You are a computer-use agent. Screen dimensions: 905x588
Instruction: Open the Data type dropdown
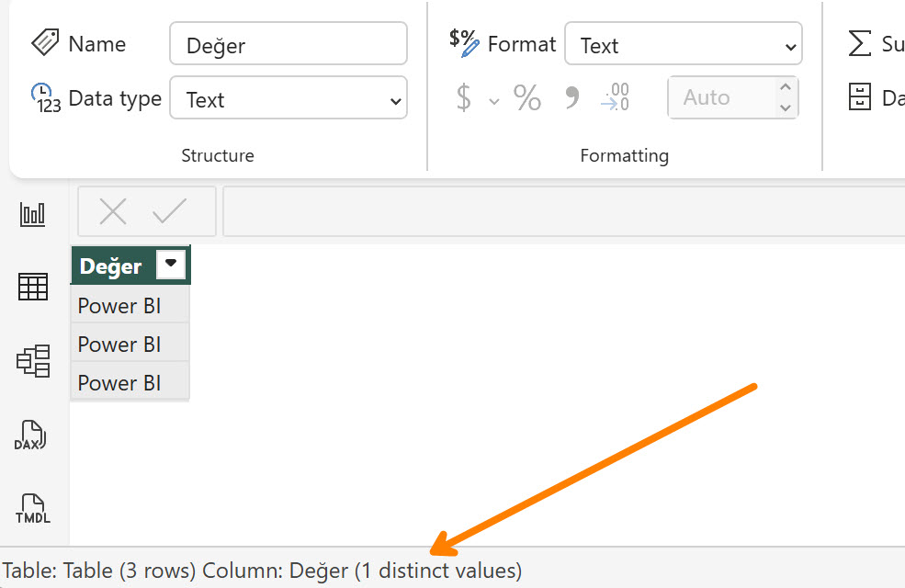pos(288,98)
